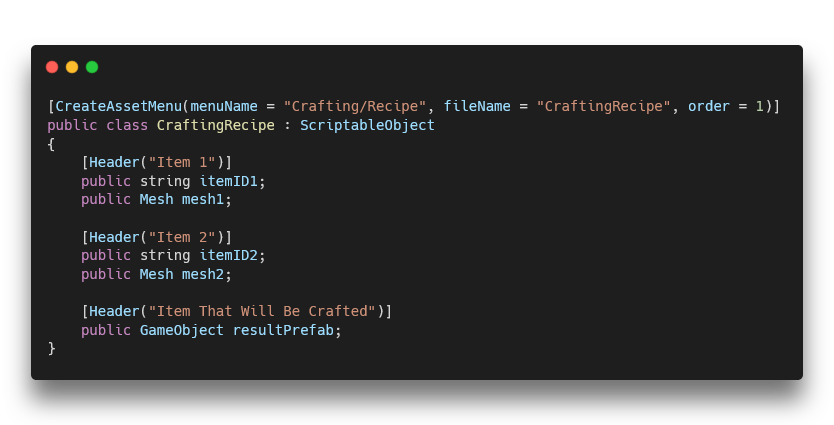The width and height of the screenshot is (834, 425).
Task: Click the red close dot
Action: (x=52, y=67)
